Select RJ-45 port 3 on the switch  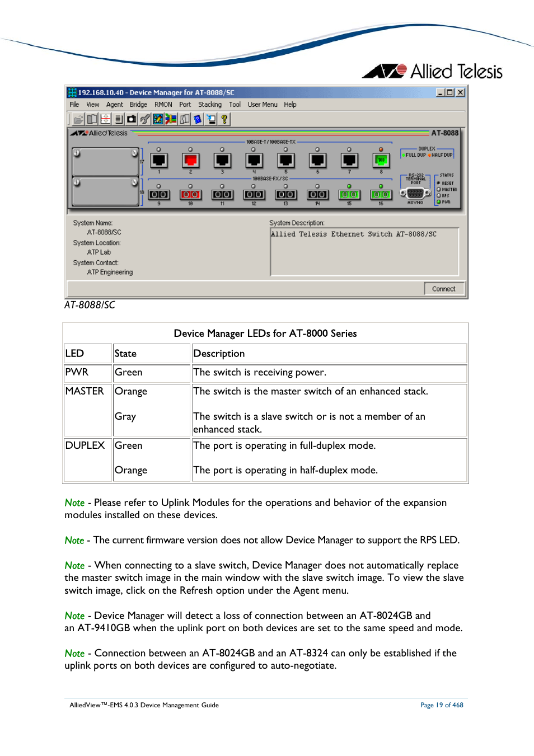click(x=222, y=161)
